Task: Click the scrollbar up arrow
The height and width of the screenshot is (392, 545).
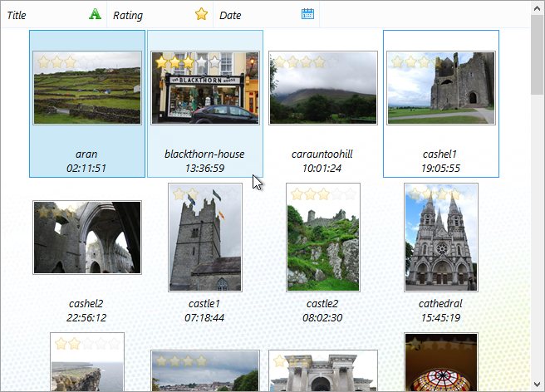Action: (538, 7)
